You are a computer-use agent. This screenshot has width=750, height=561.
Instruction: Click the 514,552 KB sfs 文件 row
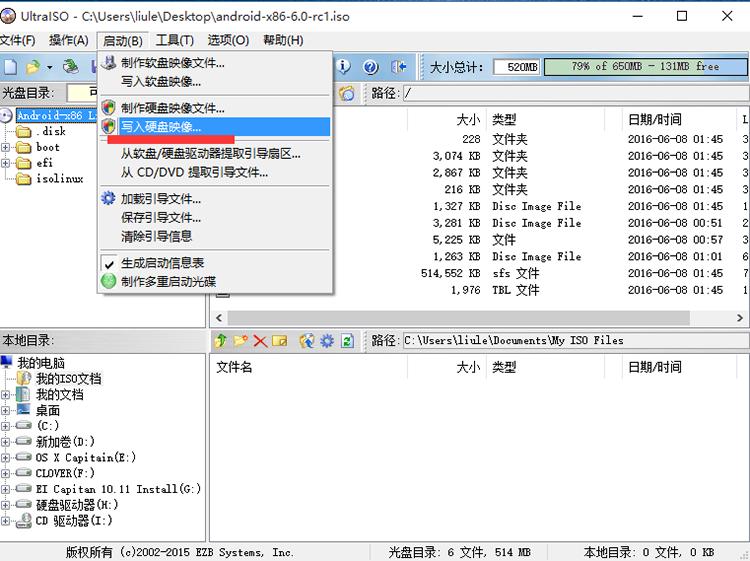[480, 273]
